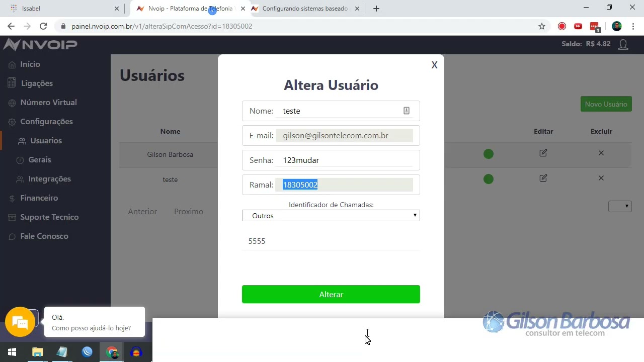The image size is (644, 362).
Task: Open Suporte Tecnico in the sidebar
Action: click(49, 217)
